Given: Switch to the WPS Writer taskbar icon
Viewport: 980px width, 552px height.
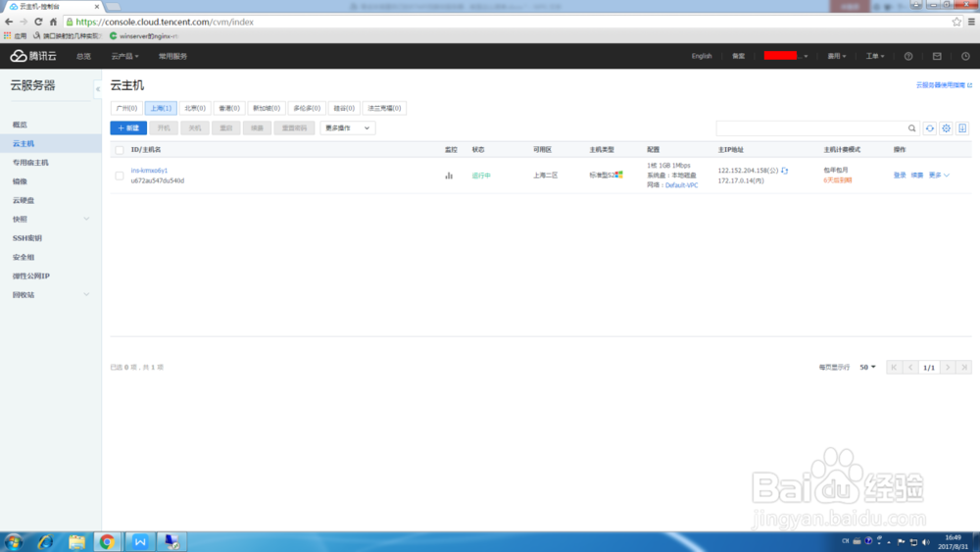Looking at the screenshot, I should pyautogui.click(x=139, y=541).
